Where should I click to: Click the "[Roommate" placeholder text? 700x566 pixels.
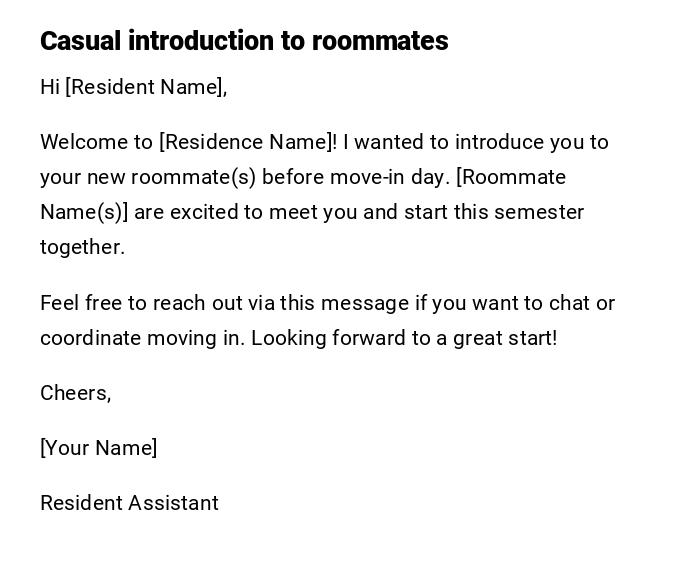[511, 177]
